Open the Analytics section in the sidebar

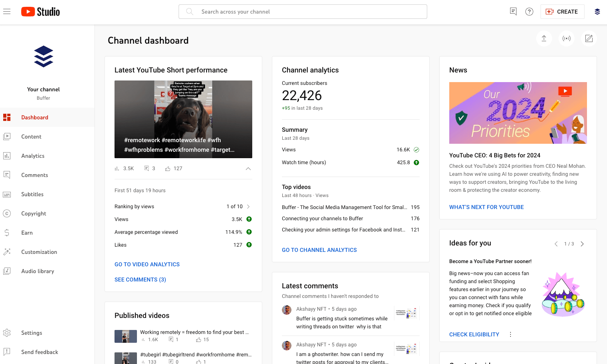pos(33,156)
